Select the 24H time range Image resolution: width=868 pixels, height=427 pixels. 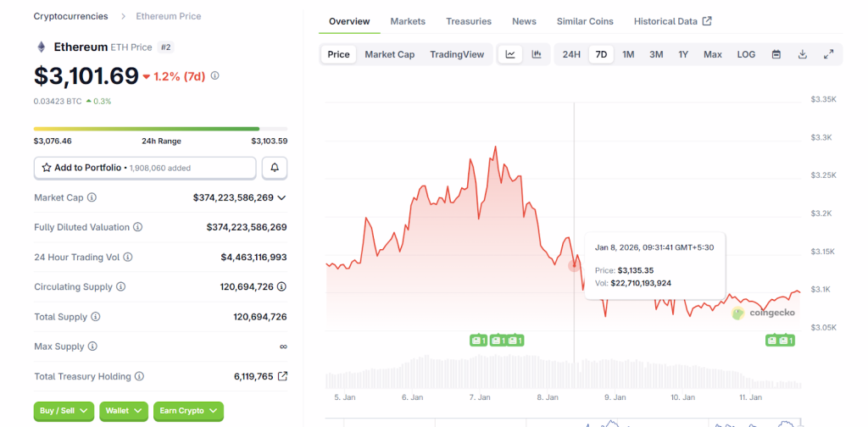pos(571,54)
